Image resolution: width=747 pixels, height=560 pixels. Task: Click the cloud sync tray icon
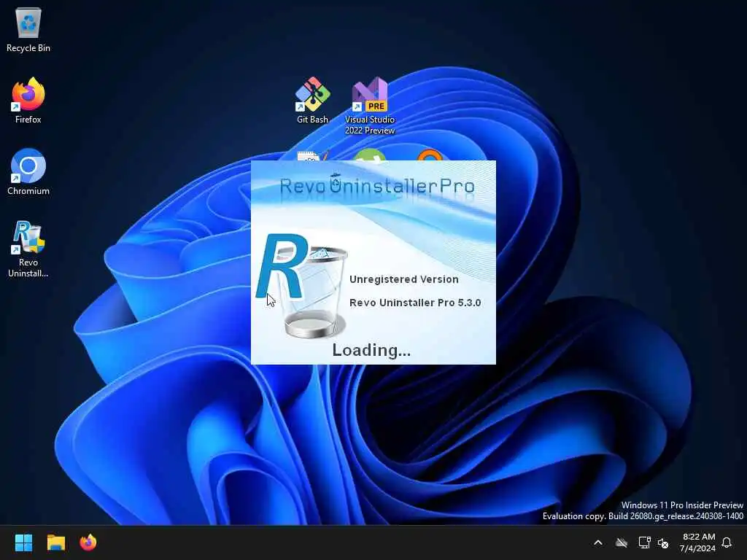pos(622,542)
